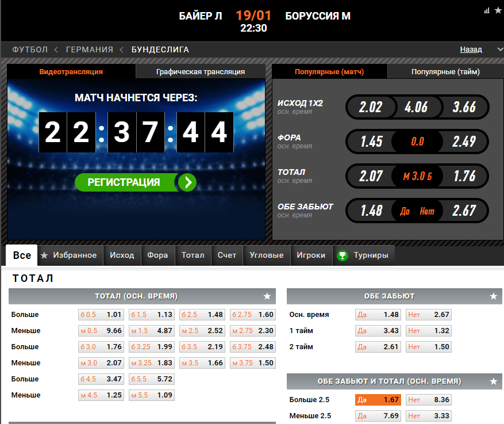Screen dimensions: 504x424
Task: Select handicap odds 2.49
Action: click(464, 142)
